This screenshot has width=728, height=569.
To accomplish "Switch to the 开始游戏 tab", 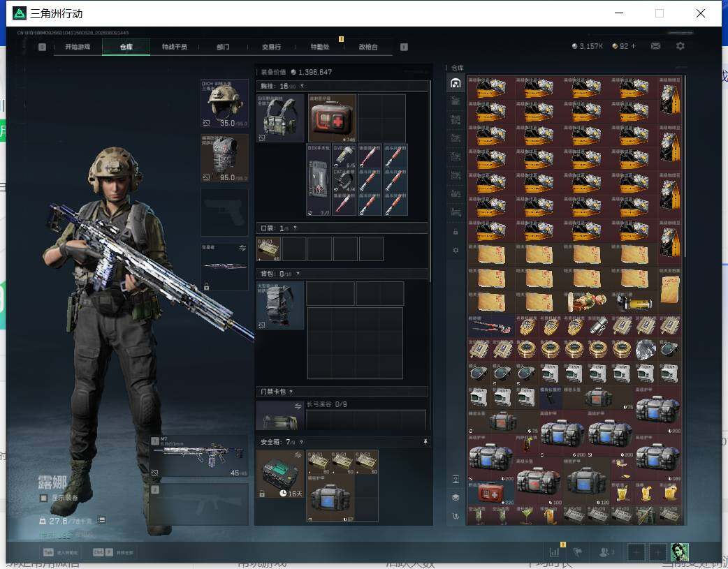I will pos(78,47).
